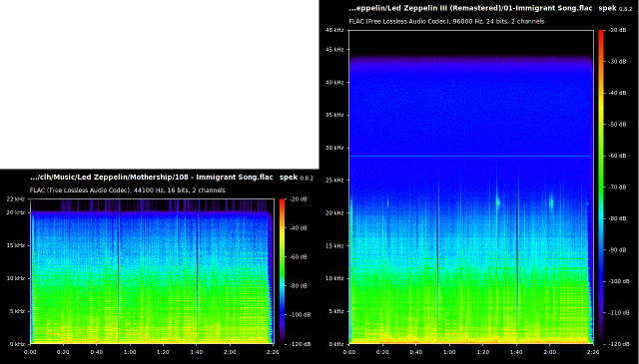The height and width of the screenshot is (364, 639).
Task: Click the Led Zeppelin III Remastered file title
Action: pos(470,8)
